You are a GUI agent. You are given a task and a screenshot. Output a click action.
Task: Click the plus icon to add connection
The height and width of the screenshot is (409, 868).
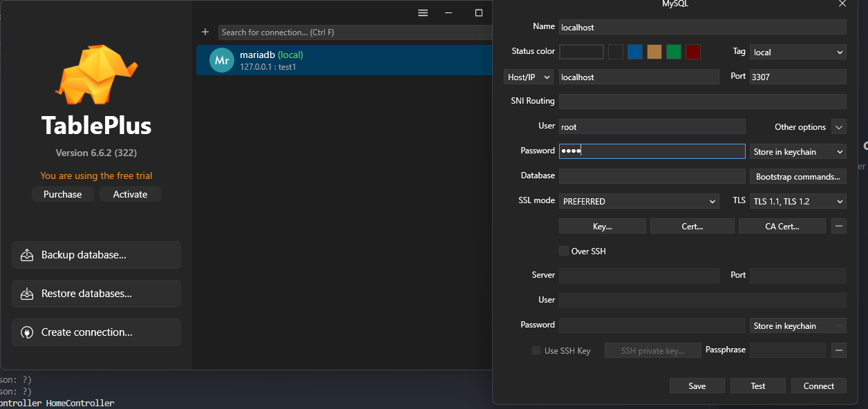coord(205,32)
